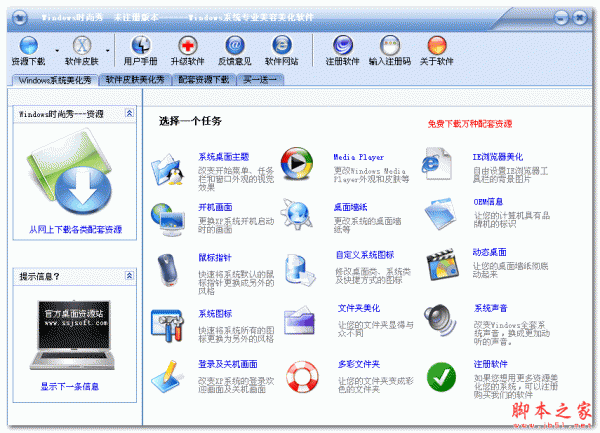Open the 软件皮肤 toolbar icon
This screenshot has height=433, width=600.
(82, 46)
